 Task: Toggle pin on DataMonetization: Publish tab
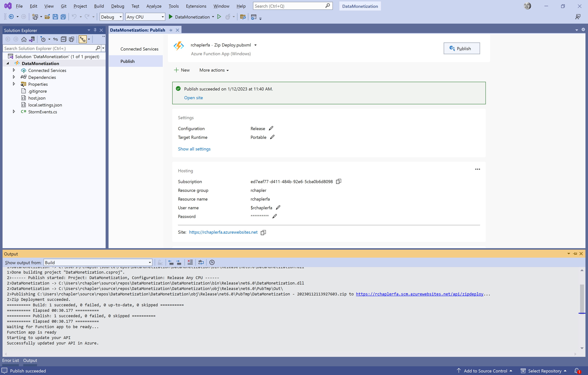point(171,30)
